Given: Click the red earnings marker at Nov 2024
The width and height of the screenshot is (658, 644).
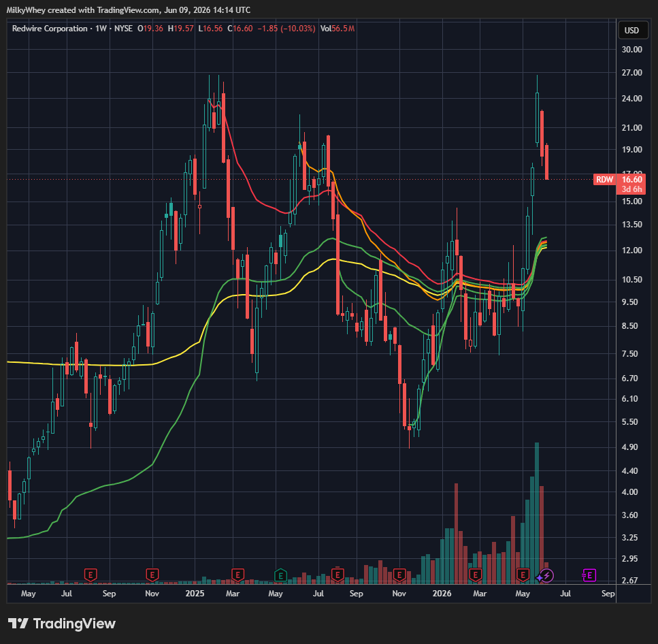Looking at the screenshot, I should tap(152, 575).
